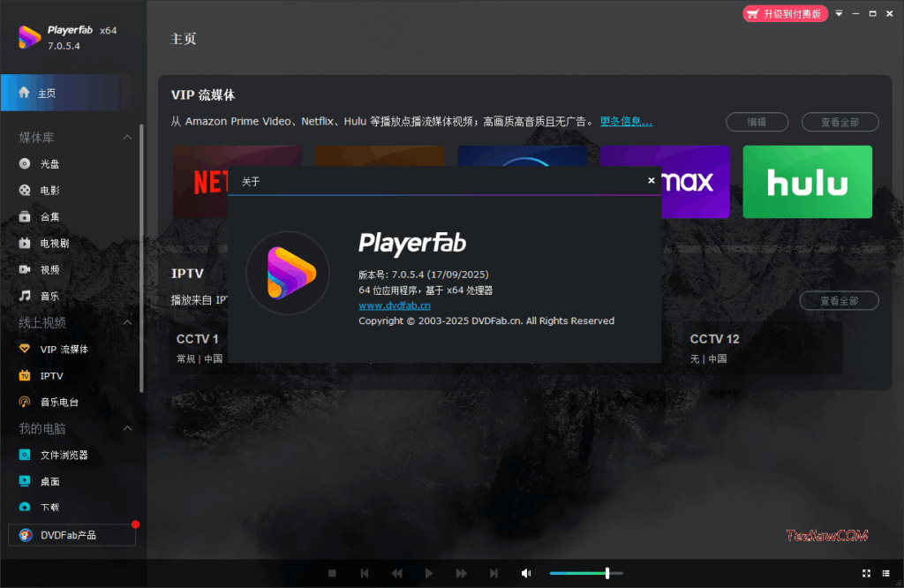Select the 桌面 desktop icon
The width and height of the screenshot is (904, 588).
[25, 481]
